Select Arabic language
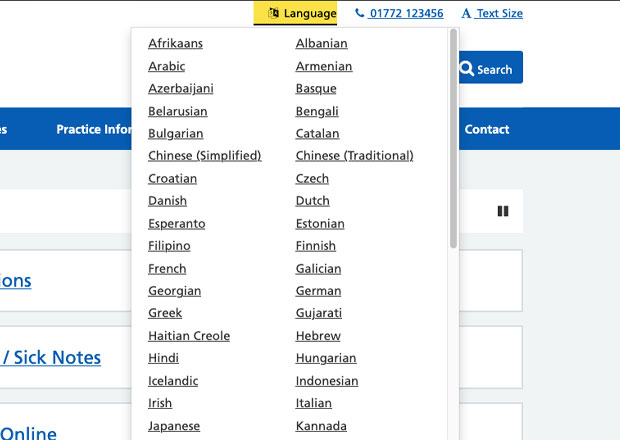620x440 pixels. tap(166, 66)
